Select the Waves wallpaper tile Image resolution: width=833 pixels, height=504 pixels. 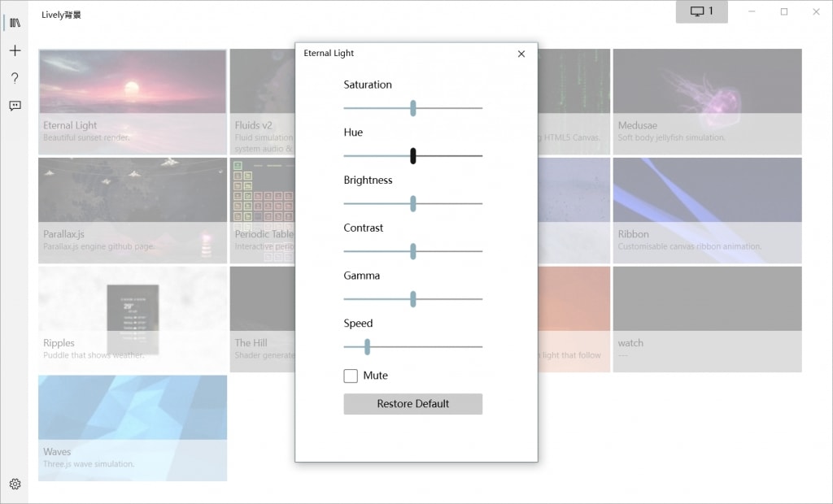132,428
